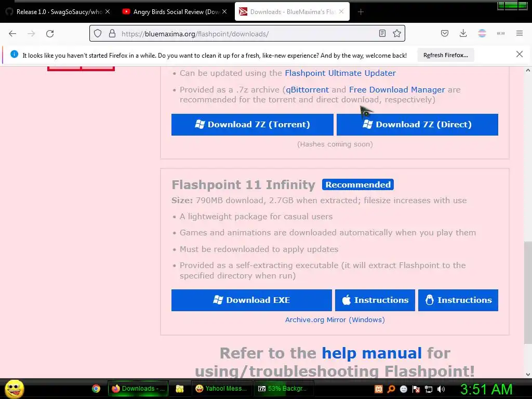
Task: Click the Refresh Firefox... button
Action: click(x=445, y=55)
